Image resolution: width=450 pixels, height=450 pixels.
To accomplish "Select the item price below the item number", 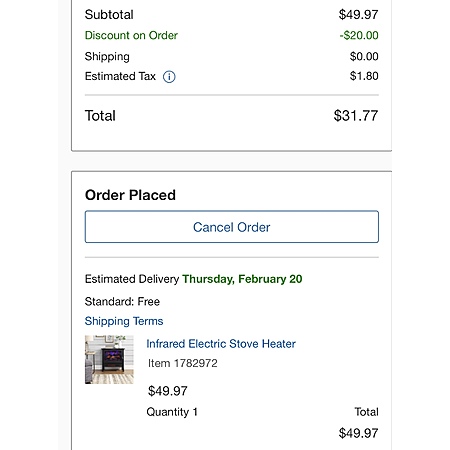I will pyautogui.click(x=168, y=391).
